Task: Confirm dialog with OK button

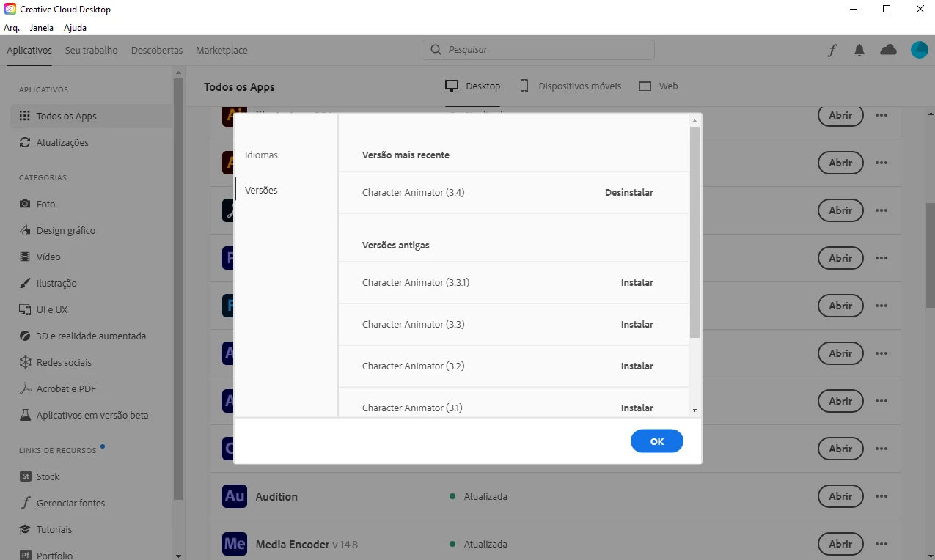Action: 657,441
